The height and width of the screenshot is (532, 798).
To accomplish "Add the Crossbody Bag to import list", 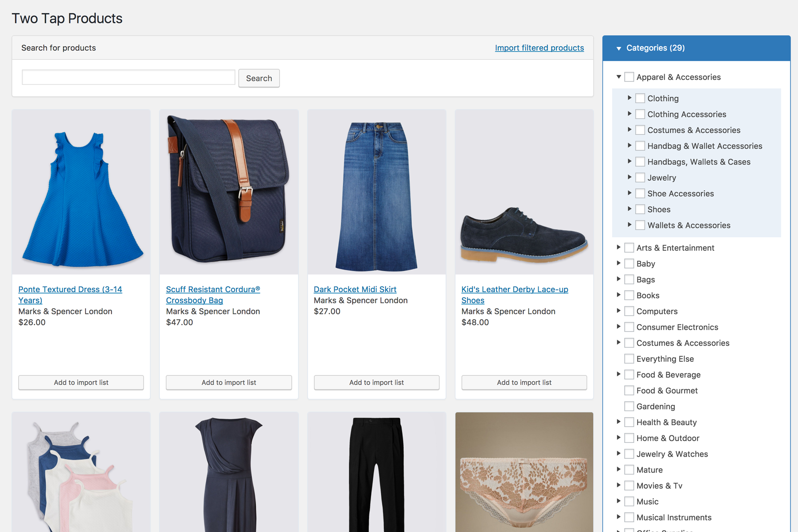I will click(x=229, y=383).
